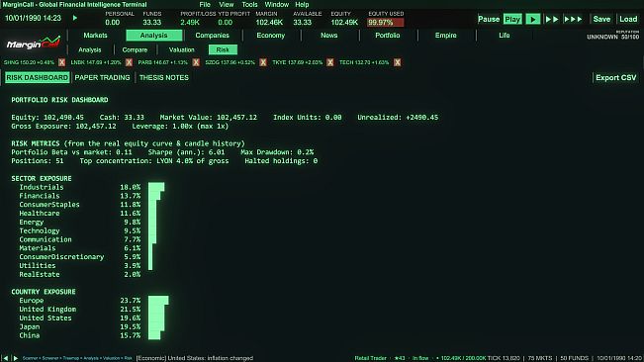This screenshot has width=644, height=362.
Task: Close the SHNG ticker chip
Action: click(x=61, y=62)
